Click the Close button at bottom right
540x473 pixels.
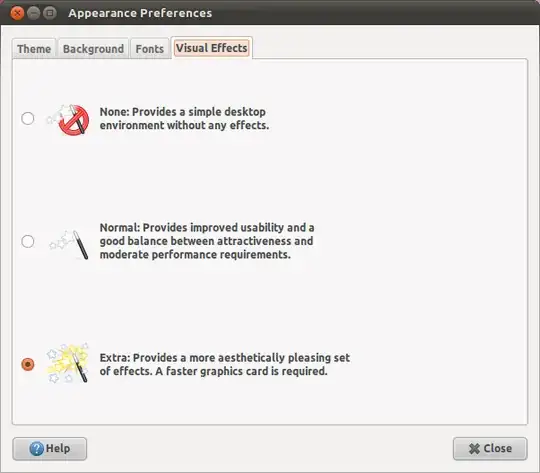click(490, 449)
